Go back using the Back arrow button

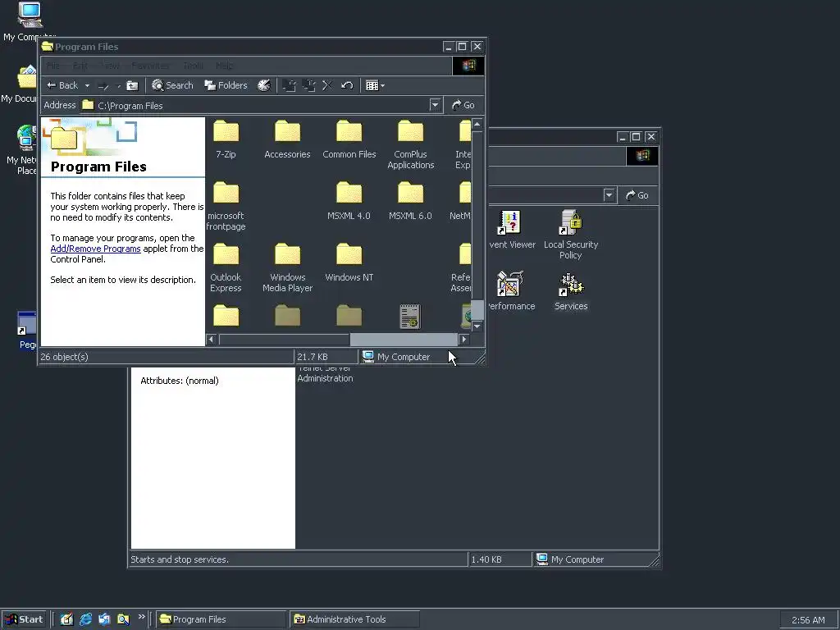(x=62, y=85)
